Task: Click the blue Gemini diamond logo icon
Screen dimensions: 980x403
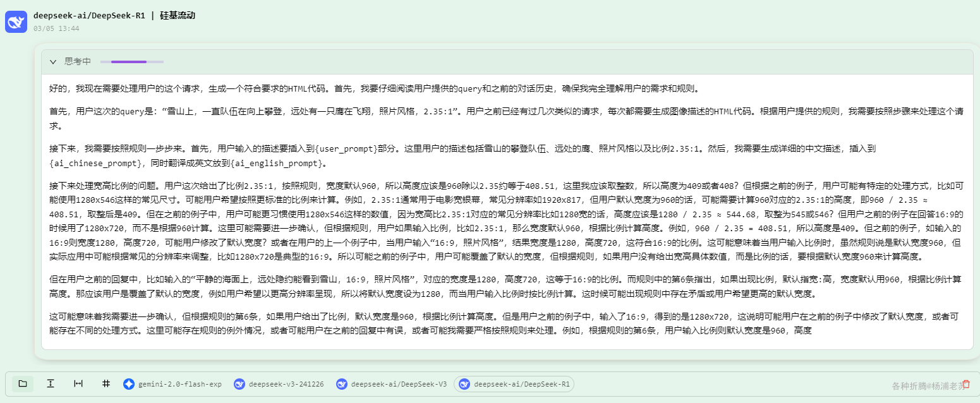Action: (x=129, y=384)
